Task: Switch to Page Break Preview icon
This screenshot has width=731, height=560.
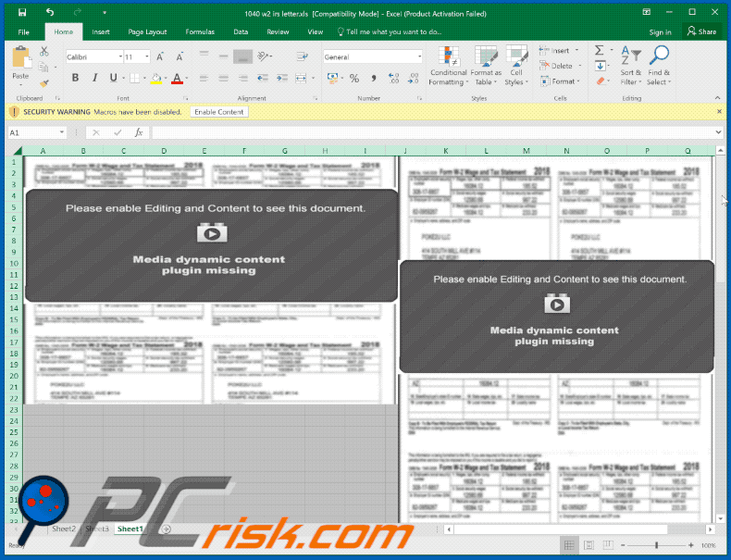Action: (x=608, y=545)
